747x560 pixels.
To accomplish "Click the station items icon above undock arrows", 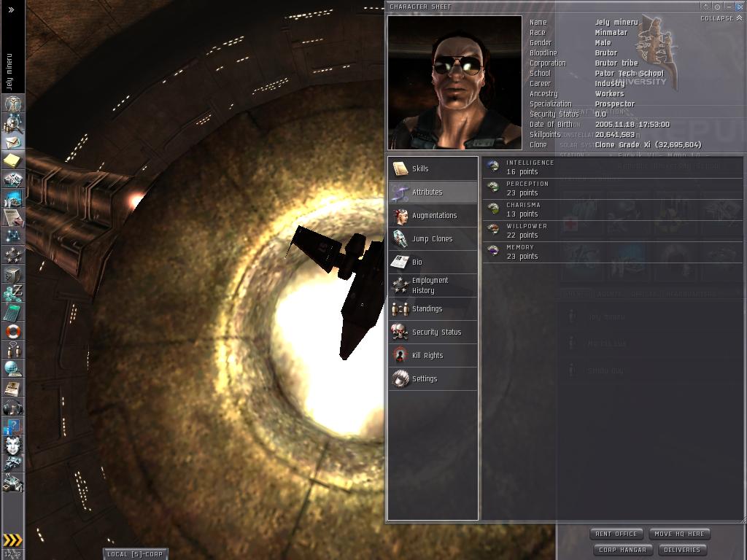I will [x=13, y=483].
